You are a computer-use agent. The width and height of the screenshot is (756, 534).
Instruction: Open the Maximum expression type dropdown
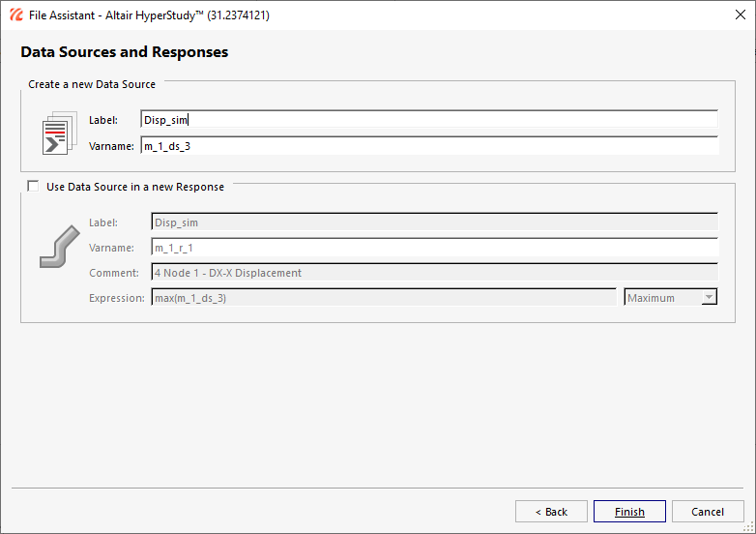[x=671, y=298]
